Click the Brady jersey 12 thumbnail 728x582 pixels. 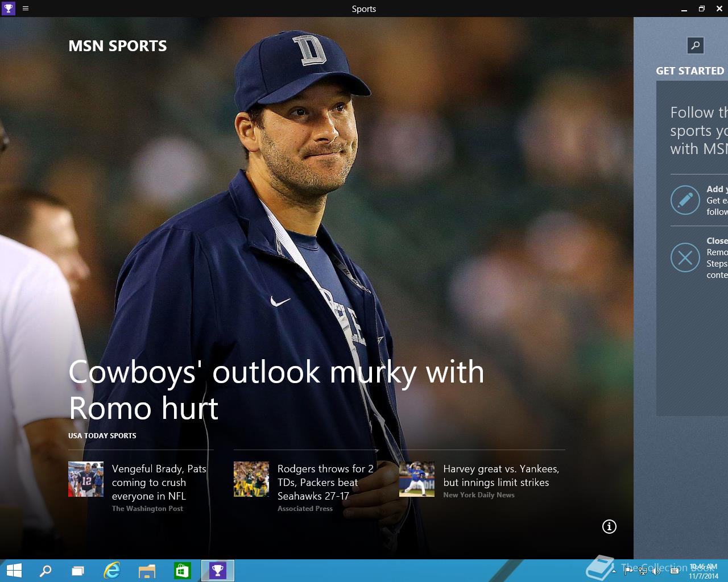[86, 479]
